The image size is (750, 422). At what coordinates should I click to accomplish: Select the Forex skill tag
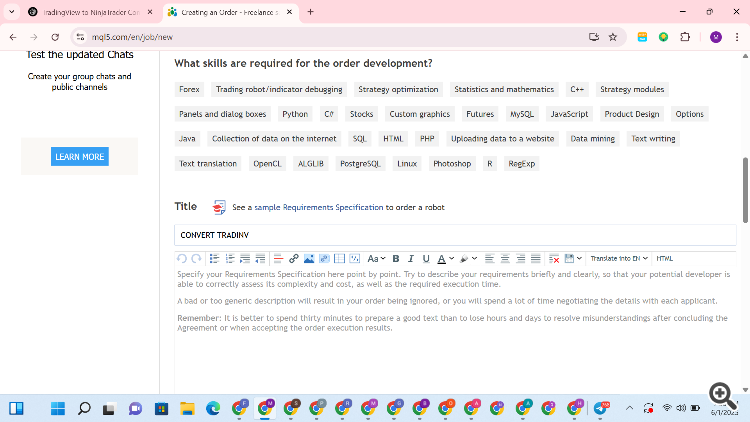pos(189,89)
